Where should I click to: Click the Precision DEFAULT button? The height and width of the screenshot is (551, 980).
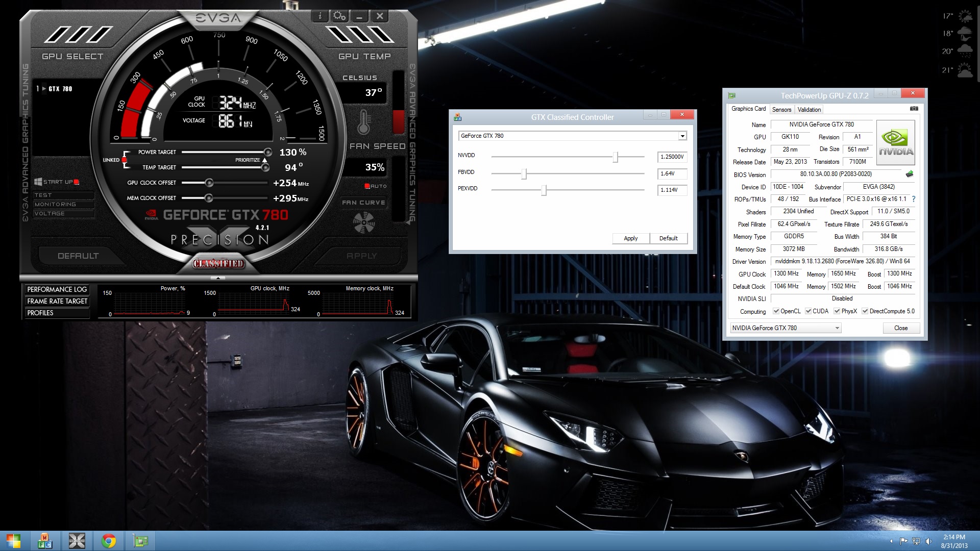tap(78, 256)
